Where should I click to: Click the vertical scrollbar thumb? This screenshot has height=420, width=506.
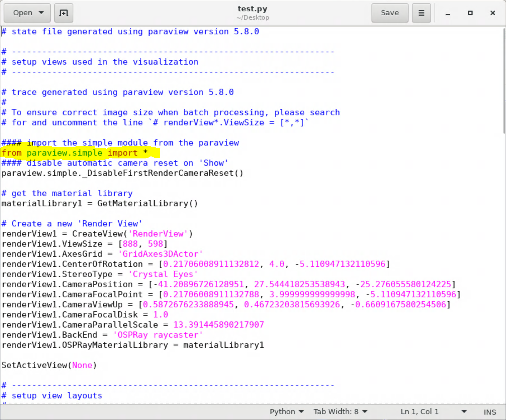click(504, 81)
